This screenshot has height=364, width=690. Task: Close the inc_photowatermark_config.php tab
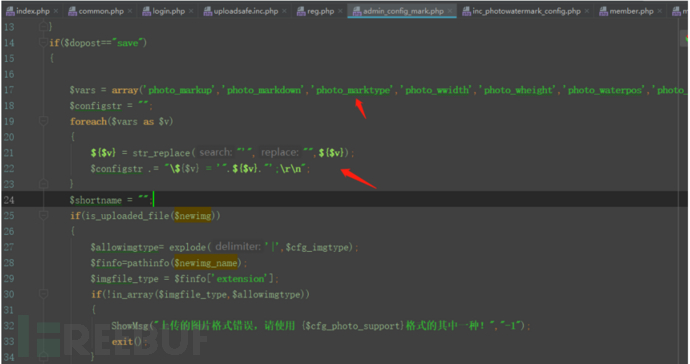pyautogui.click(x=587, y=11)
